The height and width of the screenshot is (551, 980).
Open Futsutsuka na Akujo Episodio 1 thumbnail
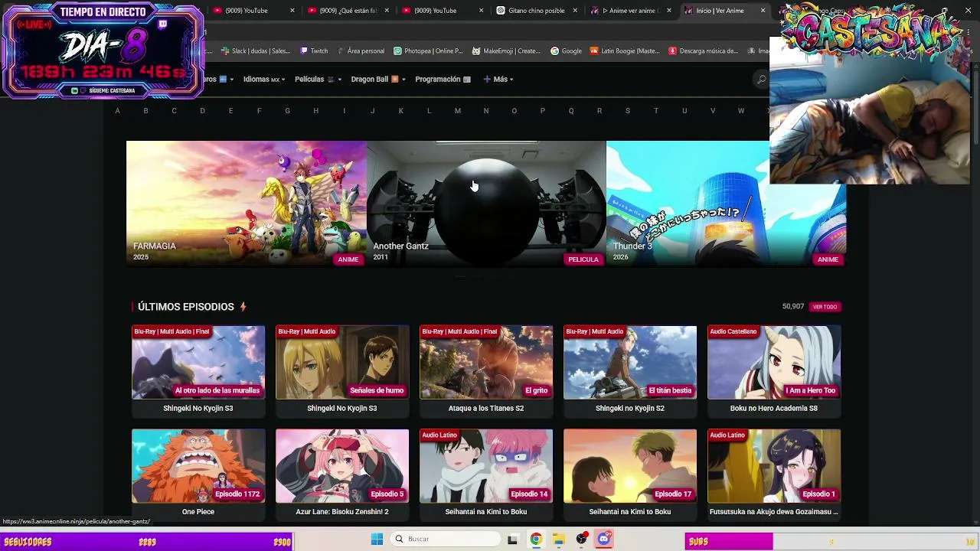click(x=774, y=466)
